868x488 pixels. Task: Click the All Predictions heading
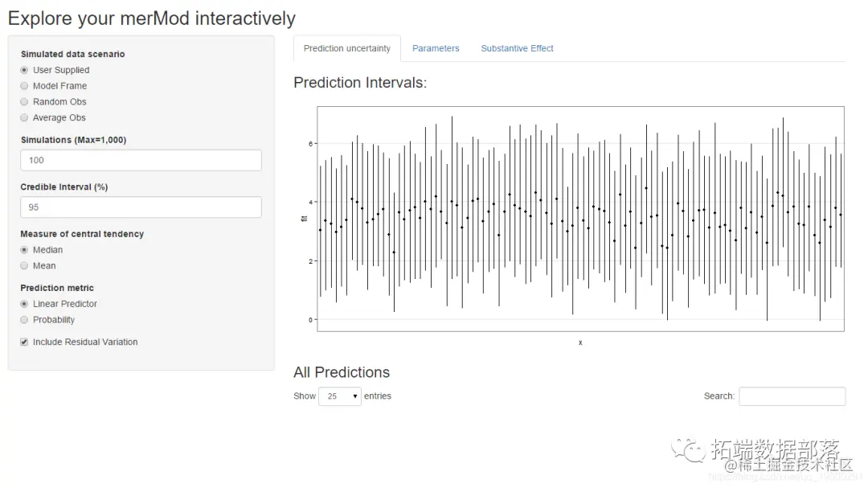342,372
